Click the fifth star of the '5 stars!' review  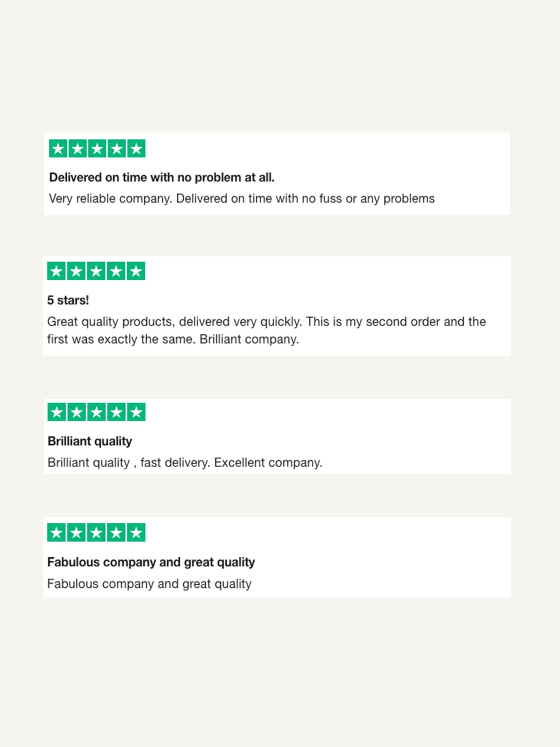pos(136,271)
